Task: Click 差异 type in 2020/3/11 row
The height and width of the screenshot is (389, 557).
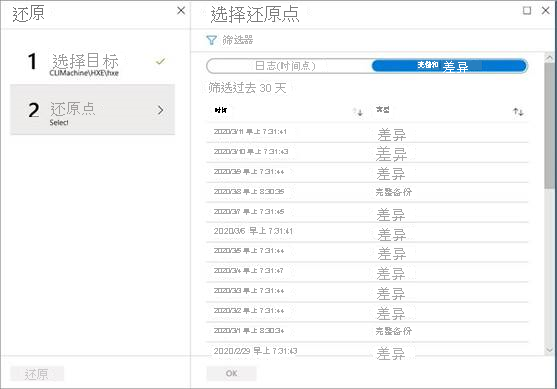Action: (391, 134)
